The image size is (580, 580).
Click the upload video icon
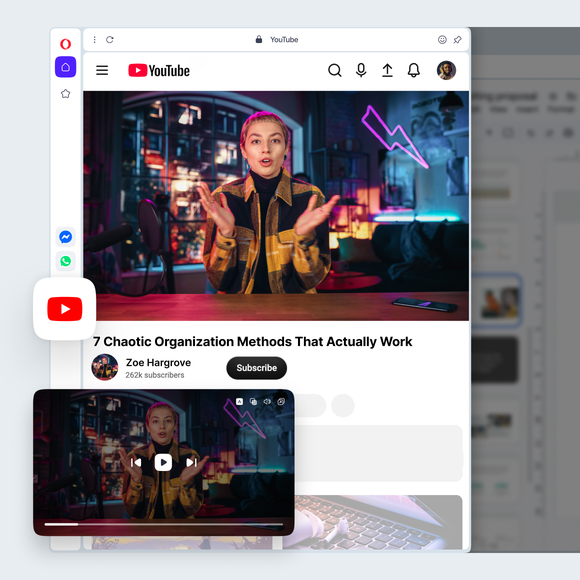tap(387, 70)
